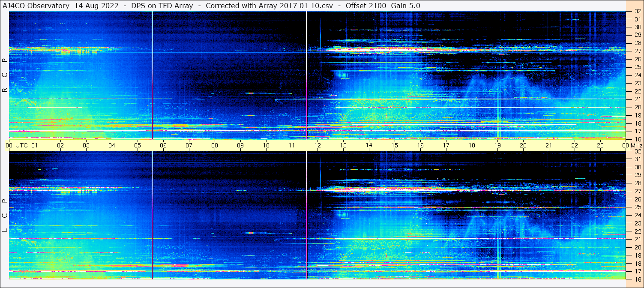The width and height of the screenshot is (644, 288).
Task: Choose the 07 hour mark on the time axis
Action: [x=189, y=145]
